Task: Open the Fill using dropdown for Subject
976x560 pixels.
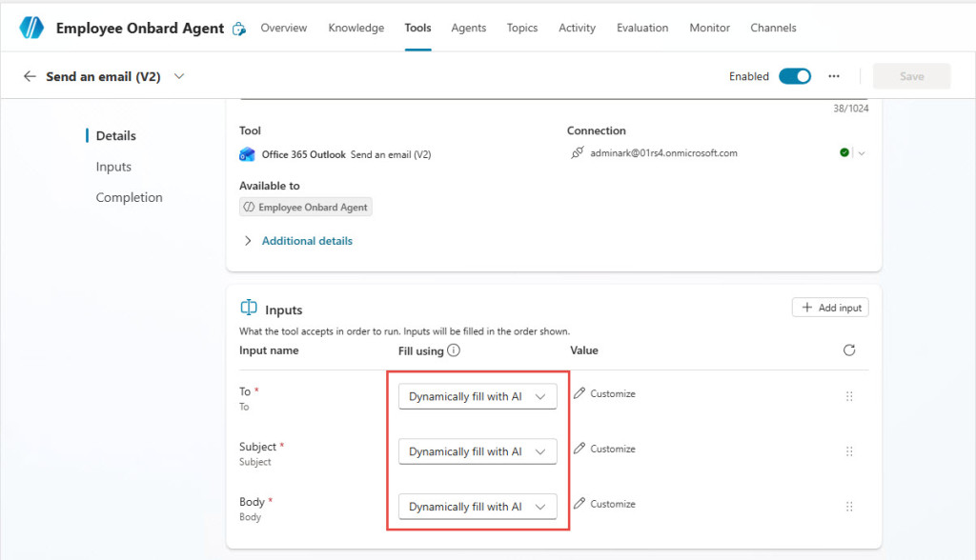Action: pyautogui.click(x=478, y=451)
